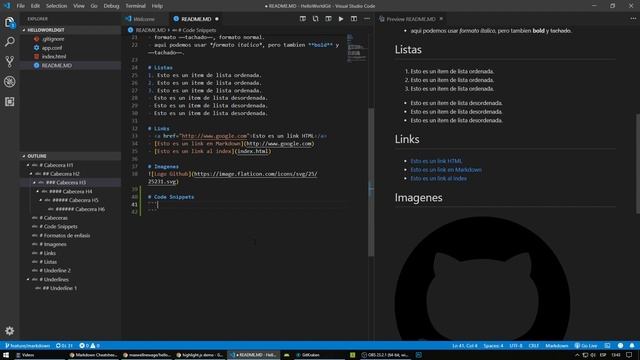Collapse the HELLOWORLDGIT folder section
640x360 pixels.
click(x=70, y=30)
